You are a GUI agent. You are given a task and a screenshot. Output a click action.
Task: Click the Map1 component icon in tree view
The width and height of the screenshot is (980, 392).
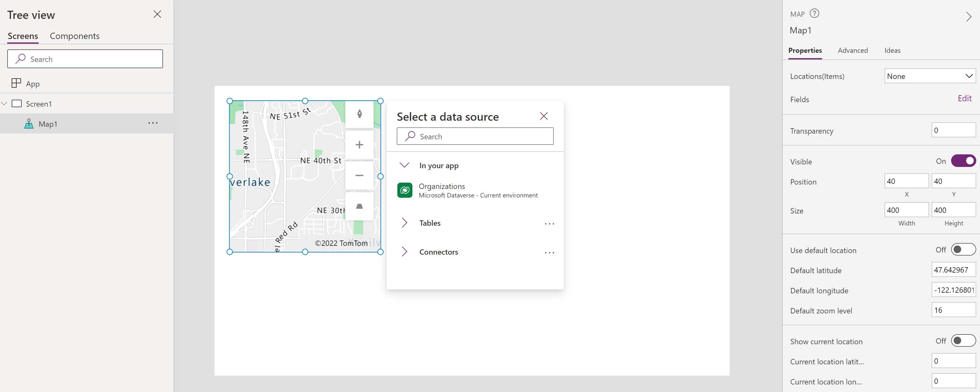pos(29,124)
